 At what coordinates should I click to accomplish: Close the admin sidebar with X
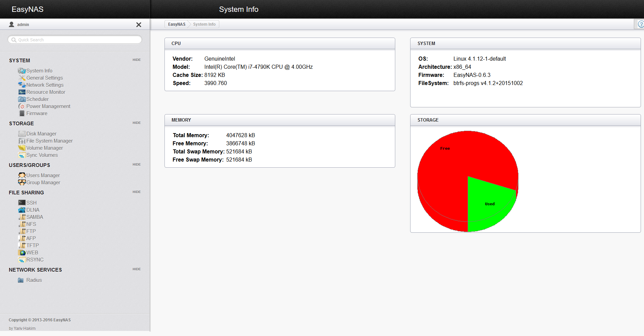point(139,25)
